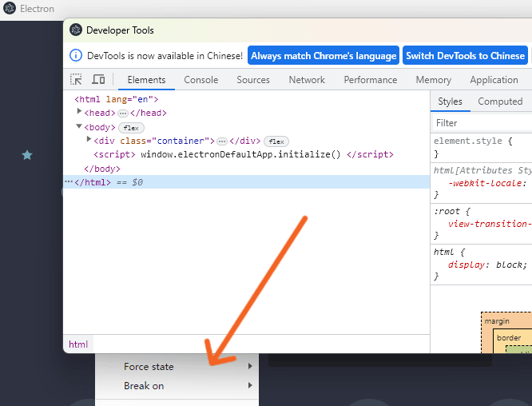Image resolution: width=532 pixels, height=406 pixels.
Task: Click the three-dot actions beside the closing html tag
Action: pyautogui.click(x=69, y=182)
